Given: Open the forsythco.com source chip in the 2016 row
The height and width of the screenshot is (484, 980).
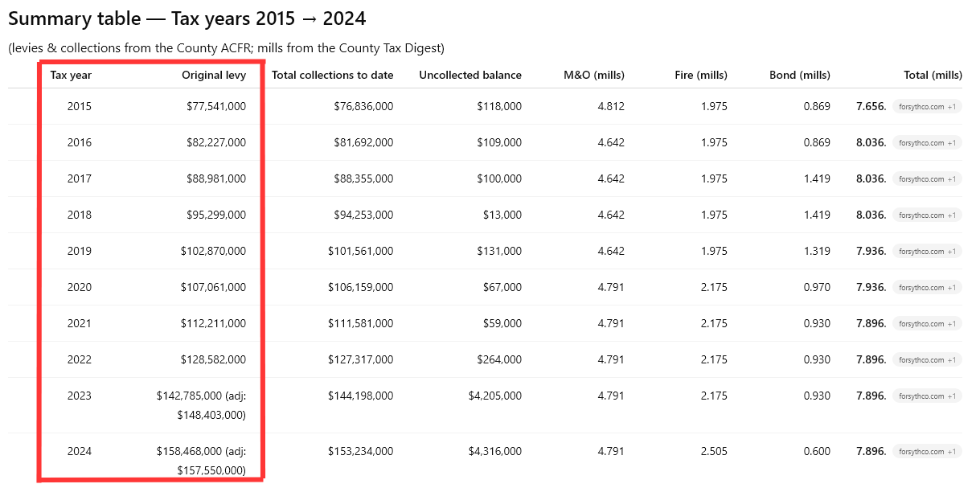Looking at the screenshot, I should click(927, 142).
